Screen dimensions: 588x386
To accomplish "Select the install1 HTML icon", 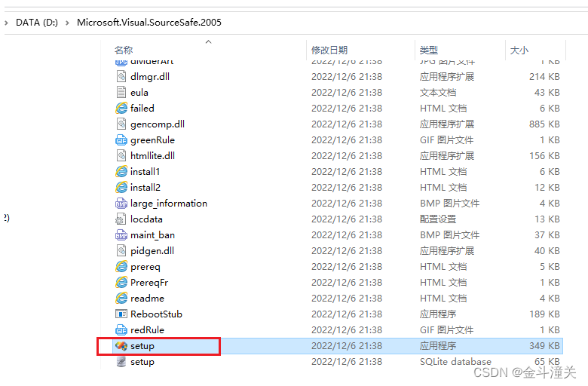I will click(x=121, y=171).
